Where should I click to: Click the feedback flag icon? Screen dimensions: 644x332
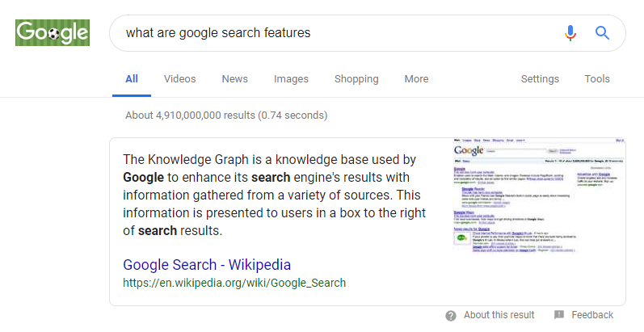coord(559,315)
